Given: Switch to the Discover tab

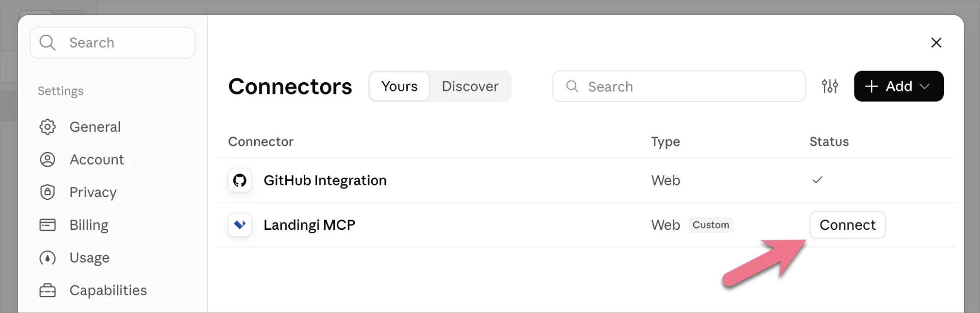Looking at the screenshot, I should tap(470, 86).
